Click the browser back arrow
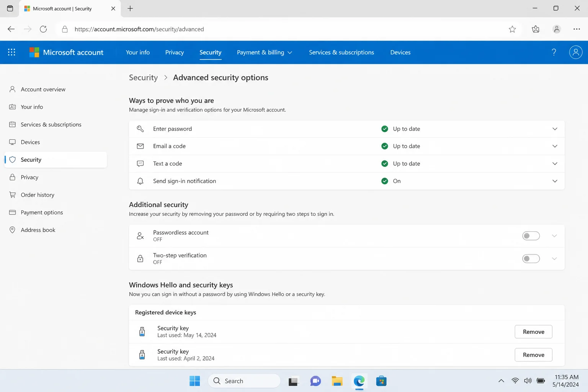This screenshot has width=588, height=392. point(11,29)
